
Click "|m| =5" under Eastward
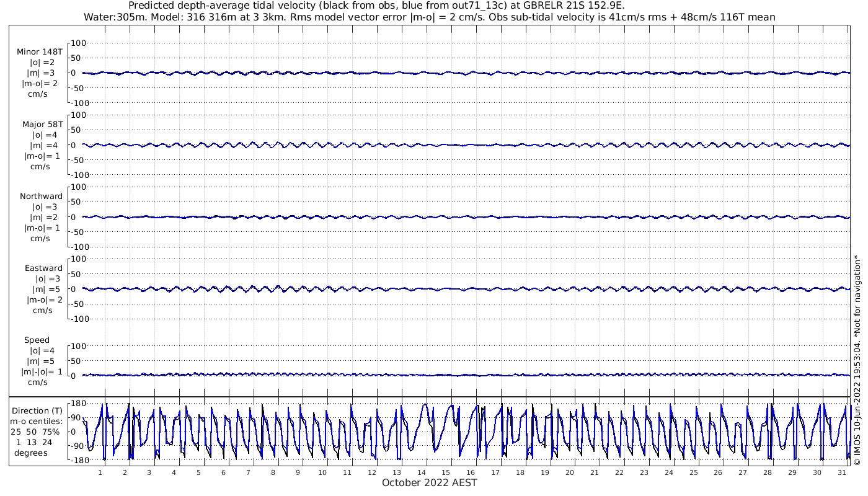coord(45,290)
